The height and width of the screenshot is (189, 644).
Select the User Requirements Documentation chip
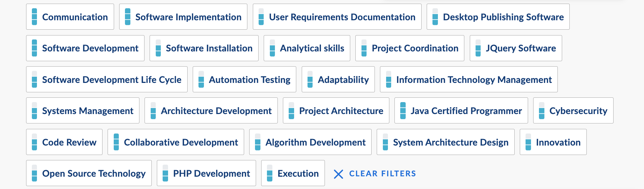342,17
